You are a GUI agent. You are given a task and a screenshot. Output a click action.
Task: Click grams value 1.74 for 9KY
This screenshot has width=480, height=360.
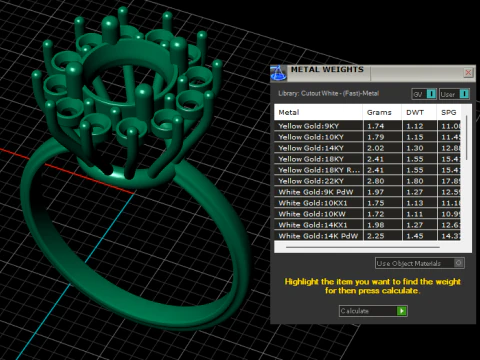[x=376, y=126]
